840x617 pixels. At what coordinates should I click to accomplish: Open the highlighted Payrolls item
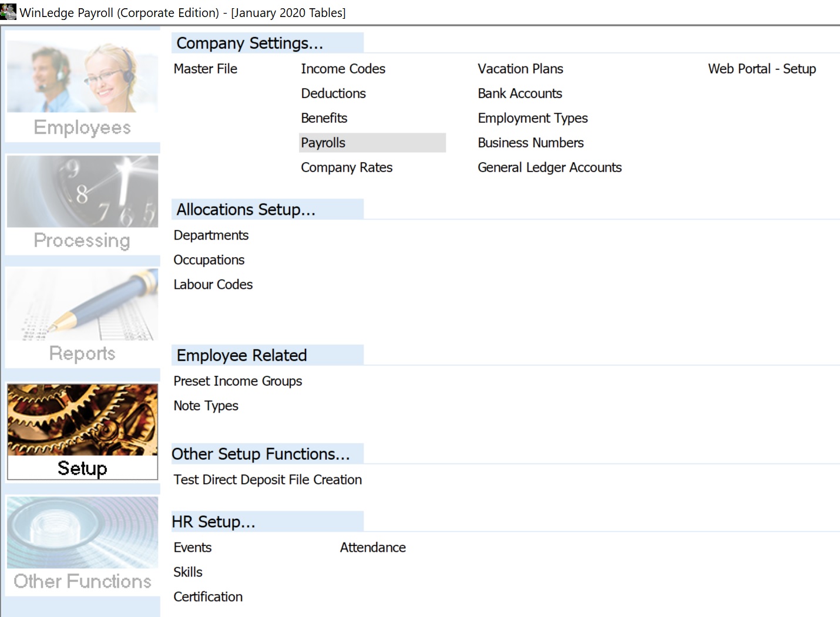click(x=372, y=143)
